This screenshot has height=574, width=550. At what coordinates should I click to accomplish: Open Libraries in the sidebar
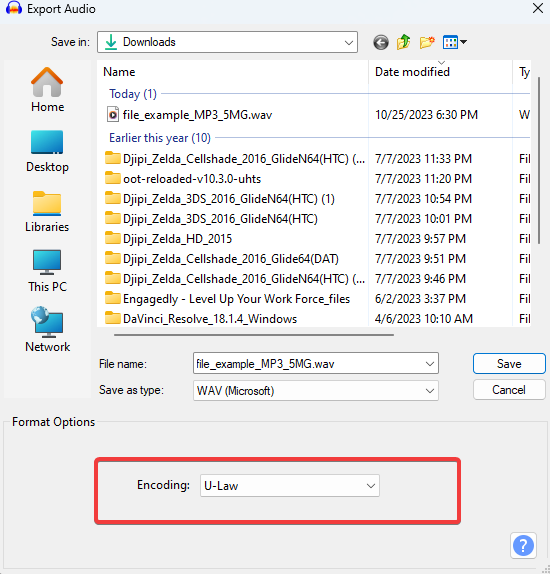pos(47,211)
